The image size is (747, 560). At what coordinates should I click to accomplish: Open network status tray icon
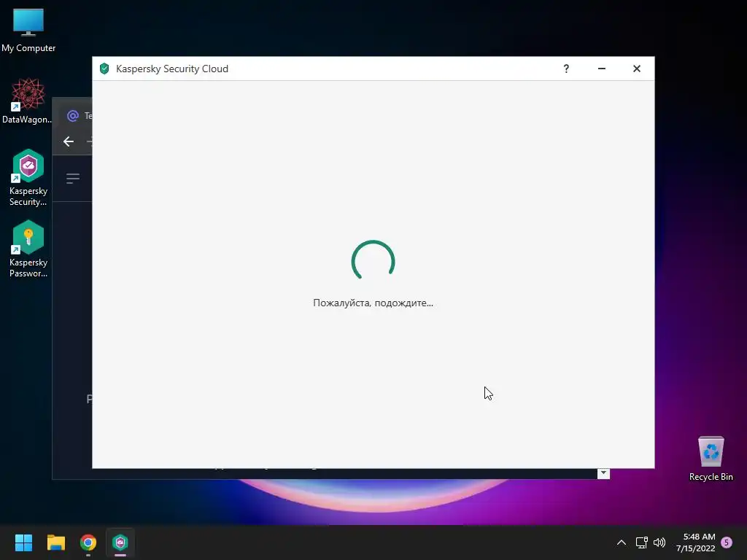pyautogui.click(x=641, y=542)
